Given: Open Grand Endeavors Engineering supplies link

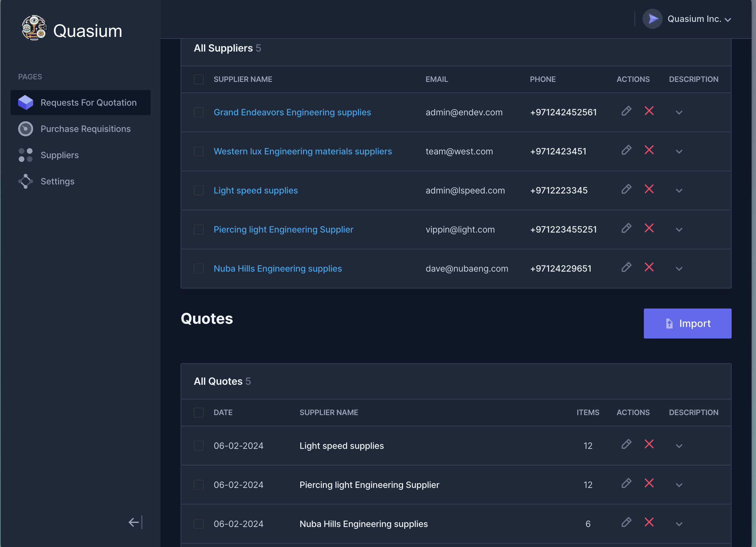Looking at the screenshot, I should click(292, 113).
